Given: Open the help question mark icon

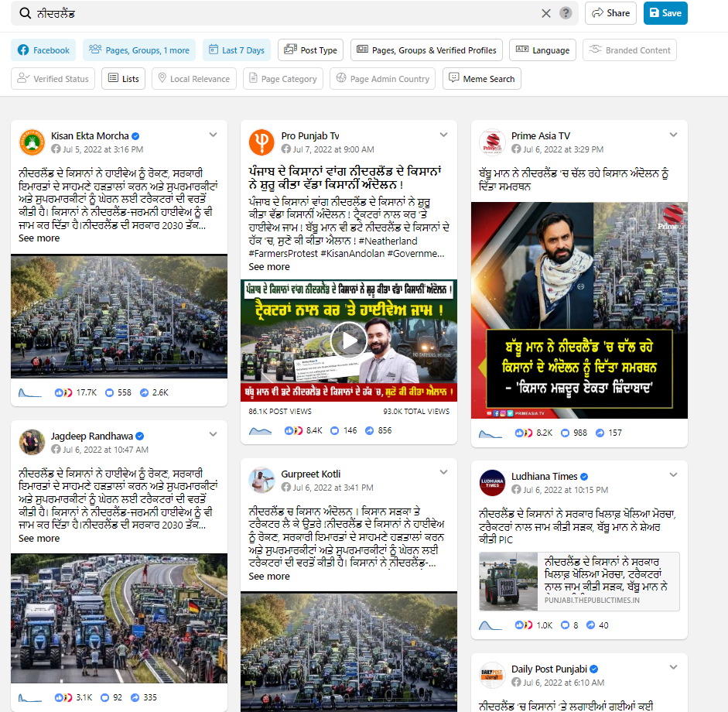Looking at the screenshot, I should click(x=566, y=13).
